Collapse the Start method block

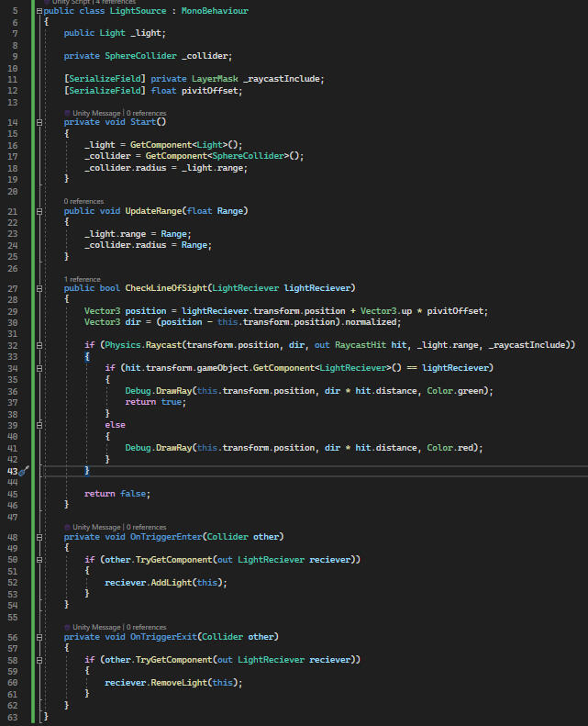click(39, 122)
